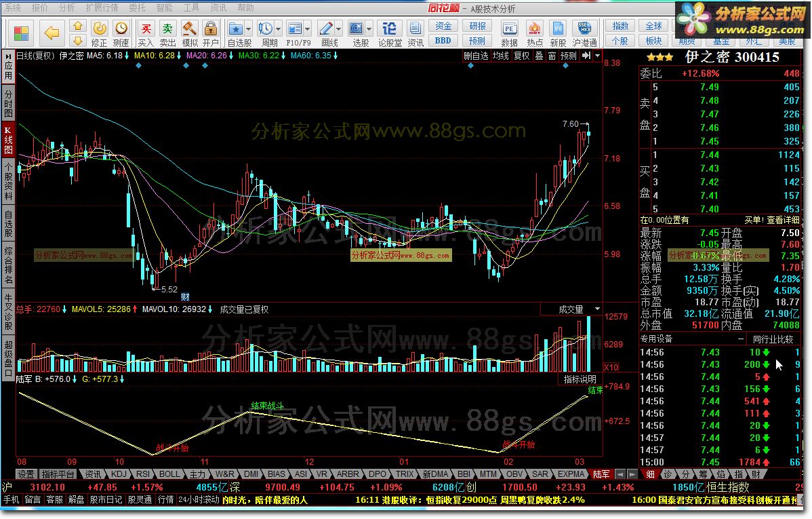The image size is (812, 519).
Task: Expand the 画线 dropdown arrow
Action: (x=339, y=29)
